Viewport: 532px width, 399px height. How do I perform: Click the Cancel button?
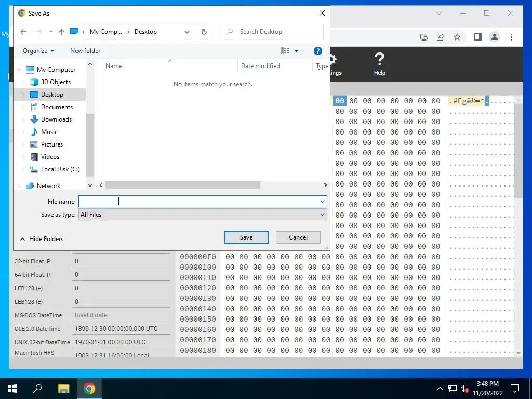[x=298, y=237]
